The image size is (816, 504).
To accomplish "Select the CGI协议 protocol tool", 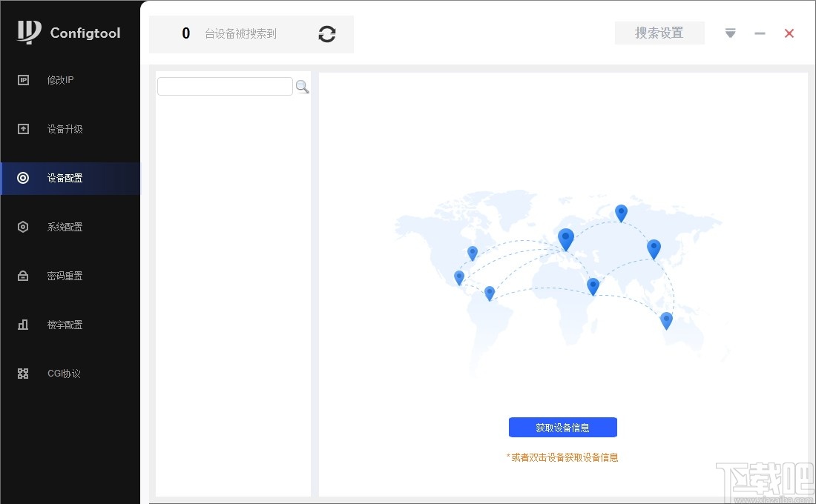I will tap(64, 373).
